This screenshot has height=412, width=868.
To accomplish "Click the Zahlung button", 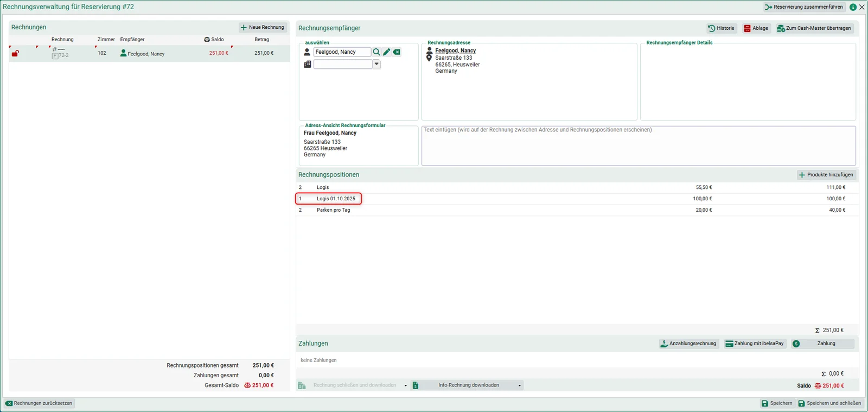I will [x=822, y=344].
